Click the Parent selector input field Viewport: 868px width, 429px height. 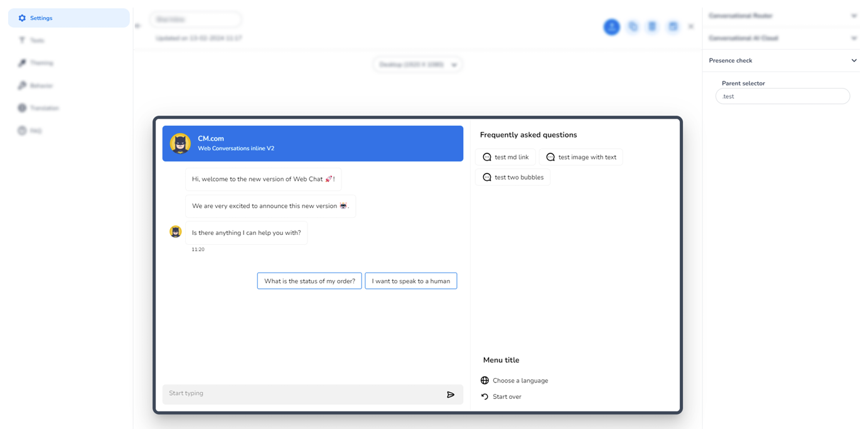782,97
